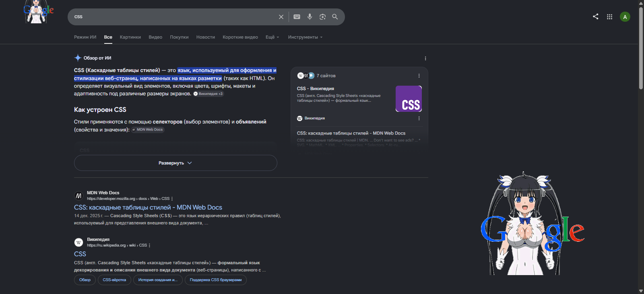Click the scrollbar up arrow
Image resolution: width=644 pixels, height=294 pixels.
tap(641, 3)
